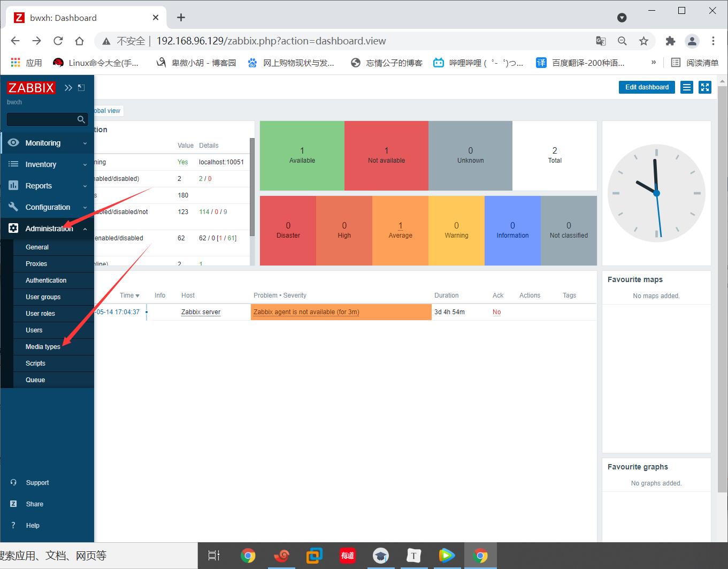Open Chrome extensions puzzle icon

(670, 41)
